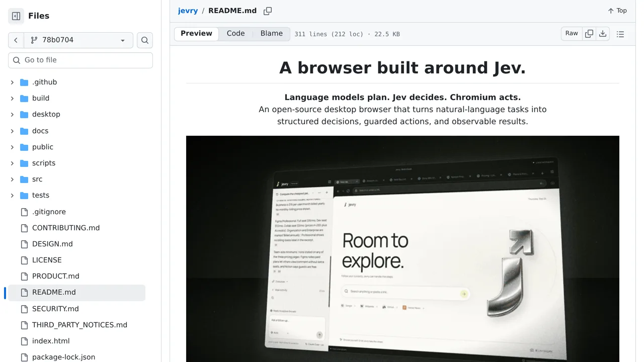Screen dimensions: 644x362
Task: Expand the tests folder chevron
Action: coord(12,196)
